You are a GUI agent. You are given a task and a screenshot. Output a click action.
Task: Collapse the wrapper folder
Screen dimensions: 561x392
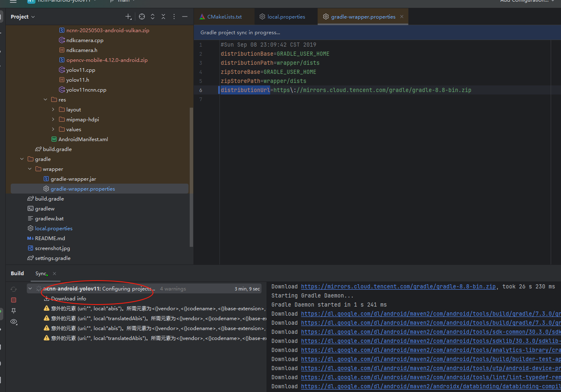coord(30,169)
